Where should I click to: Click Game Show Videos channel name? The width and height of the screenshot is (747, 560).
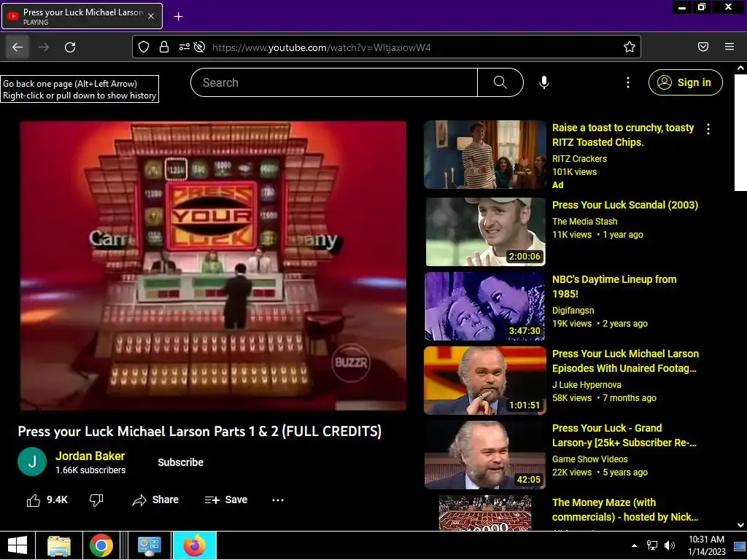coord(589,459)
